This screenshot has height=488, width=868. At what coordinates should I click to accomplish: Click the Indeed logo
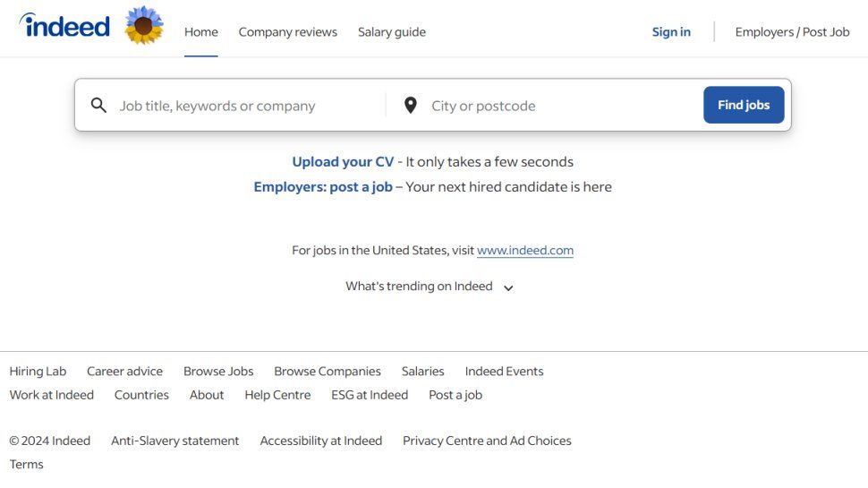coord(64,26)
